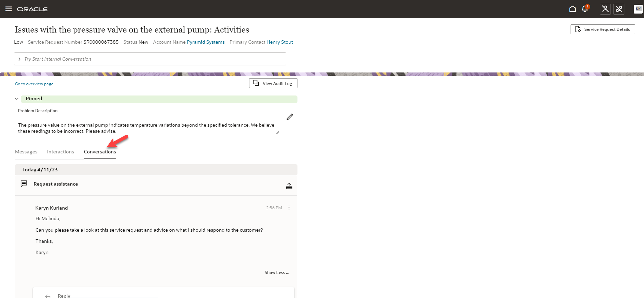644x298 pixels.
Task: Select the Conversations tab
Action: pos(100,152)
